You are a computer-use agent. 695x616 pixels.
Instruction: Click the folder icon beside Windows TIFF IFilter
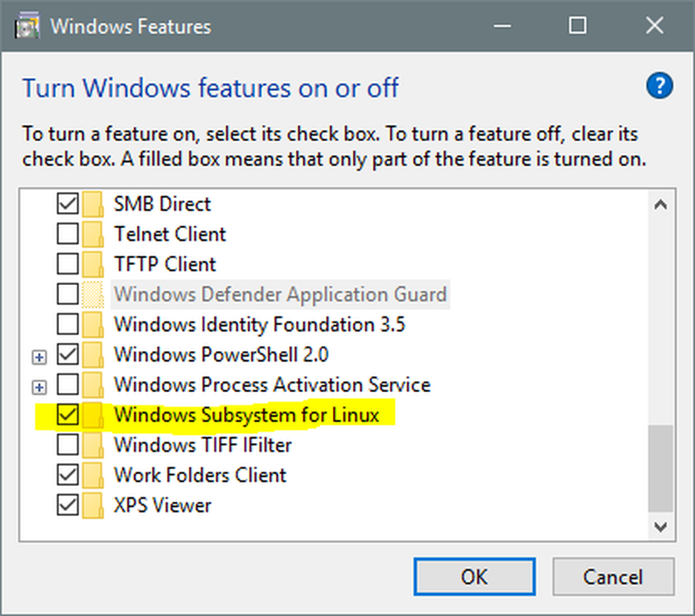[x=92, y=445]
